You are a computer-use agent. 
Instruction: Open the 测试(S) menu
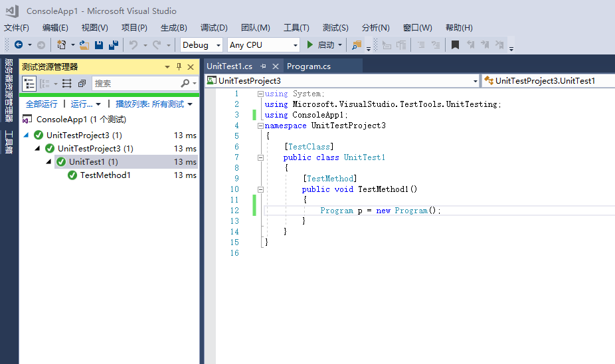click(x=335, y=28)
